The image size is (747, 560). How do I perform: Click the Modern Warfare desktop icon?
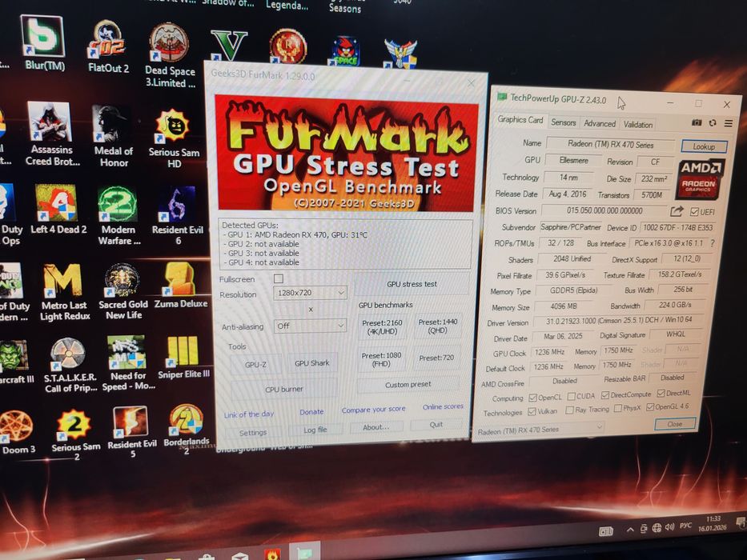pyautogui.click(x=118, y=215)
